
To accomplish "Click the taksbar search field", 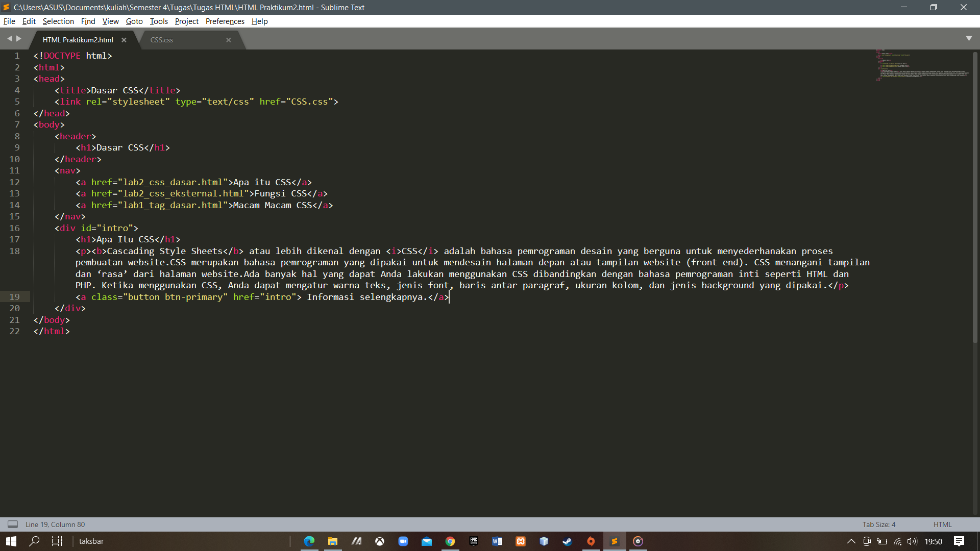I will coord(91,541).
